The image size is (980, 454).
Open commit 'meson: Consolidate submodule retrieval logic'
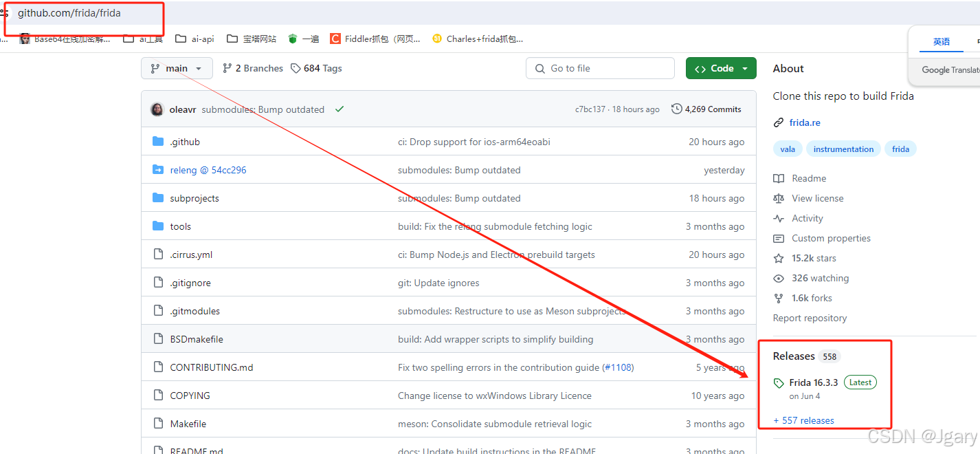[x=493, y=424]
